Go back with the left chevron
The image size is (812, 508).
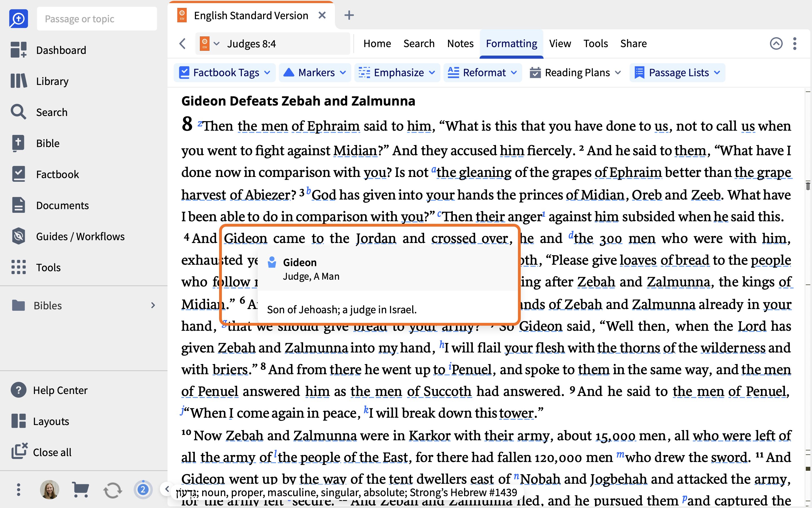click(x=182, y=43)
